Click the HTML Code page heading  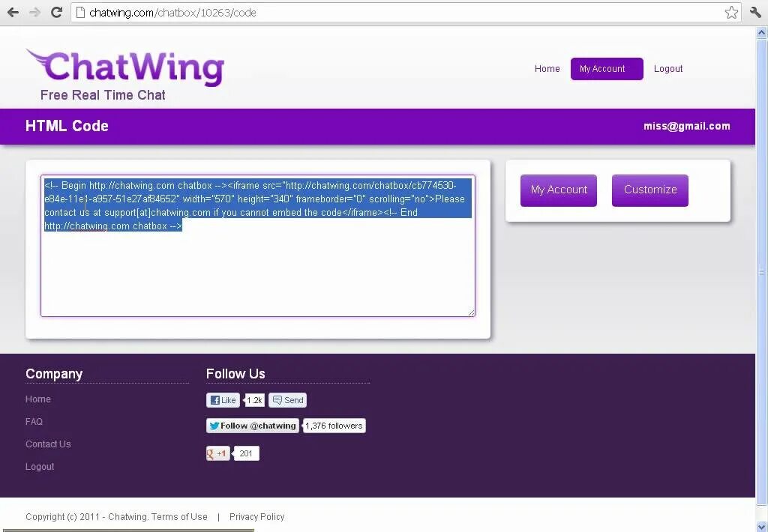pos(67,126)
